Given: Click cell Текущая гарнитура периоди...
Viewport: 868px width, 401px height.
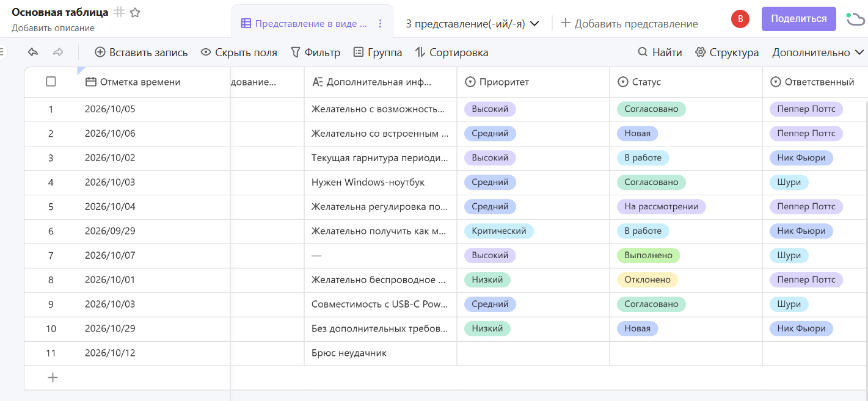Looking at the screenshot, I should (381, 158).
